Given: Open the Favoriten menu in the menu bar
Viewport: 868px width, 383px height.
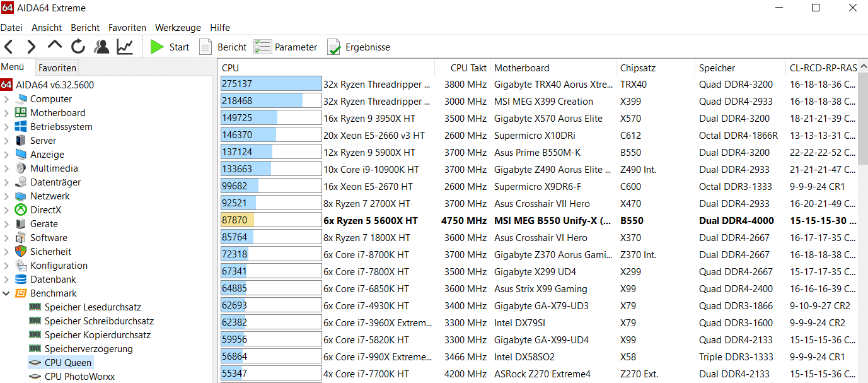Looking at the screenshot, I should (127, 28).
